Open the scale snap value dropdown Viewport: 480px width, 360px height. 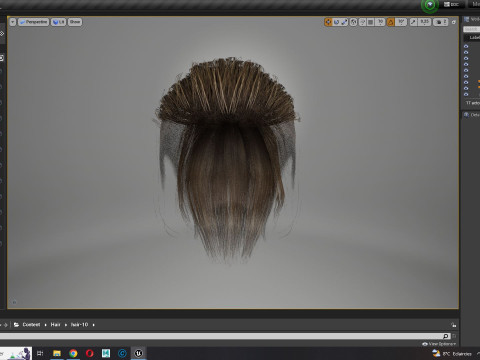(x=424, y=22)
